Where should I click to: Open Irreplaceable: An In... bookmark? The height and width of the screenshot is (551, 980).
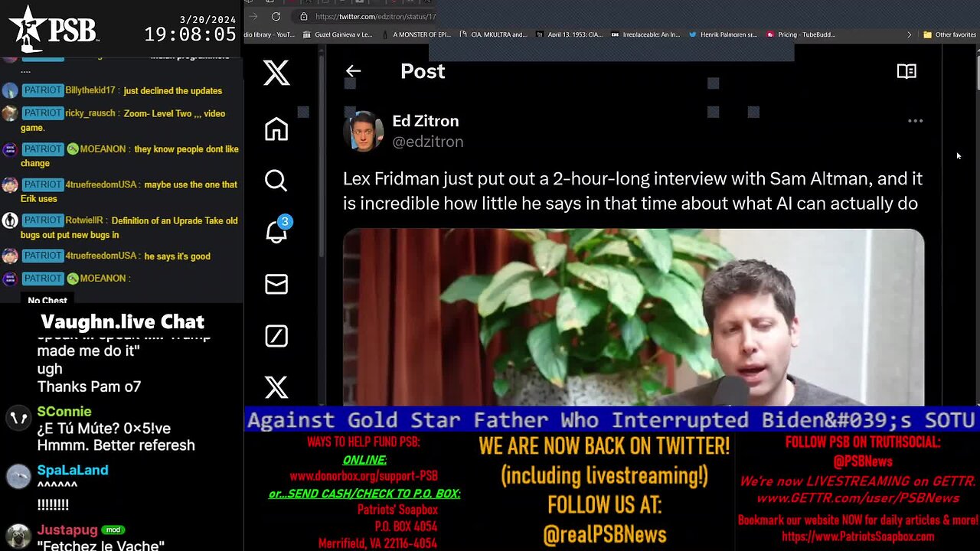click(645, 34)
